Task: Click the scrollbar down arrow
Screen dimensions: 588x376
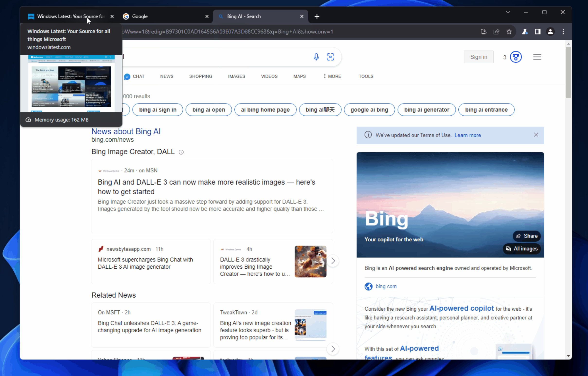Action: (568, 356)
